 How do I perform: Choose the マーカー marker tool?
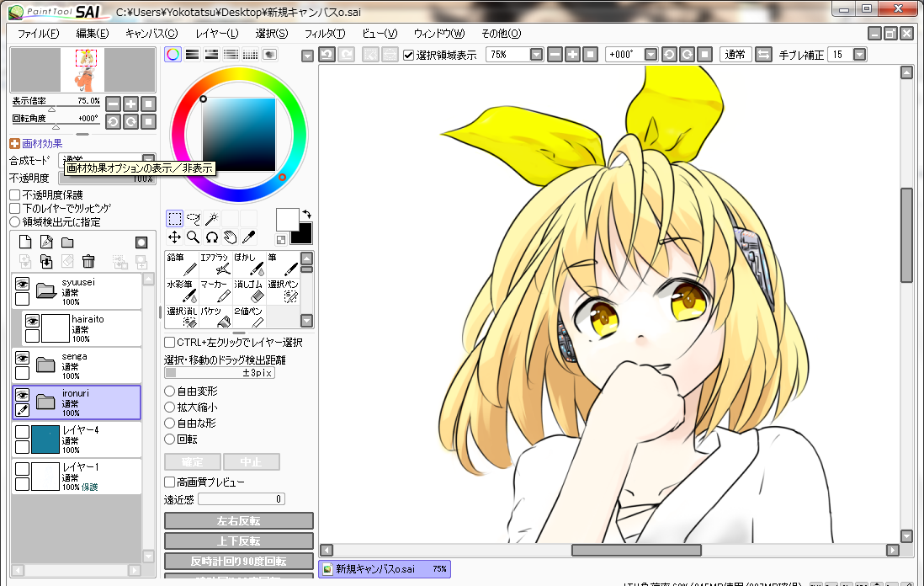coord(215,291)
